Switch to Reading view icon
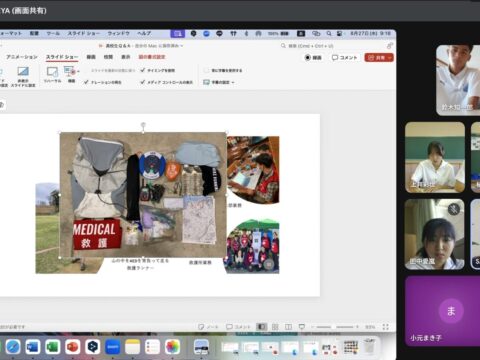The width and height of the screenshot is (480, 360). point(288,327)
